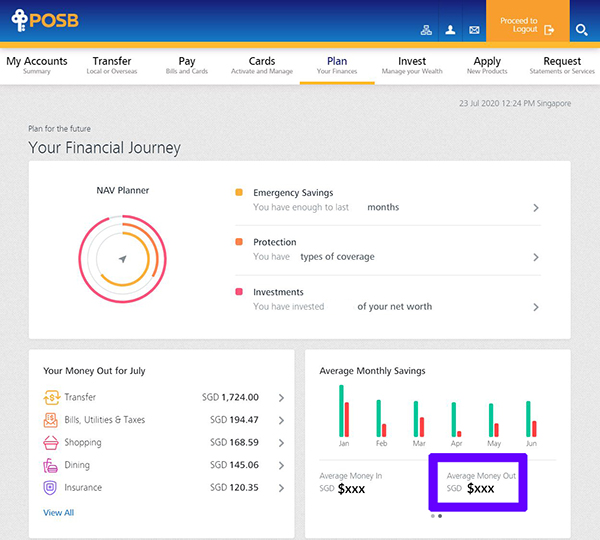Click the Insurance shield icon
This screenshot has width=600, height=540.
[51, 488]
